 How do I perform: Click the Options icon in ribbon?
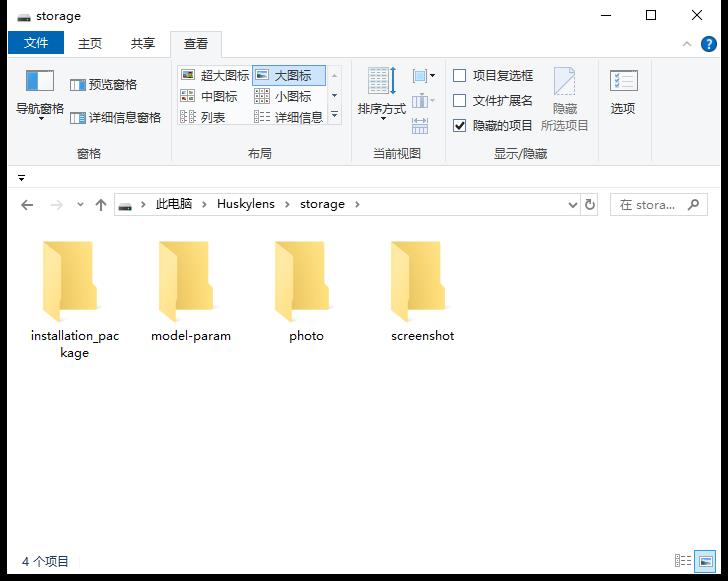(x=623, y=92)
